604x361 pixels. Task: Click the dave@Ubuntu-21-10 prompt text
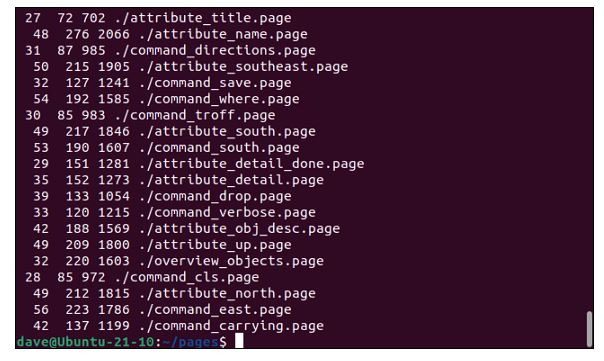click(86, 341)
